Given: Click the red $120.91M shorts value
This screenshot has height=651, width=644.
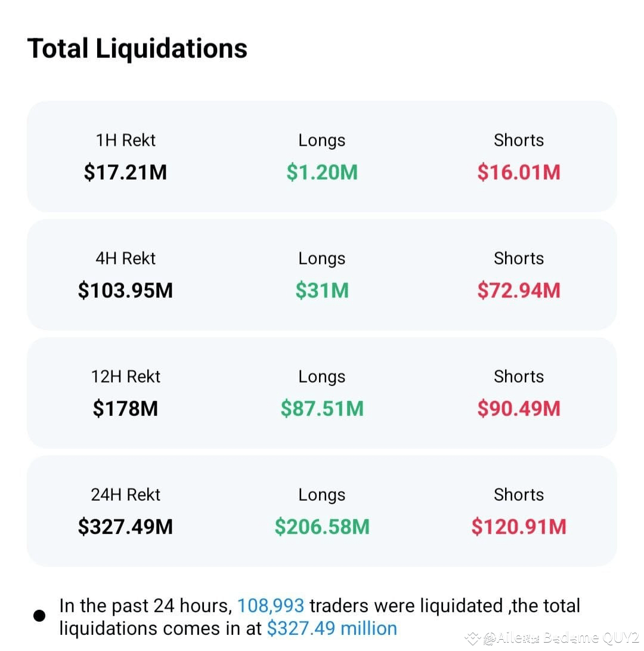Looking at the screenshot, I should 519,527.
